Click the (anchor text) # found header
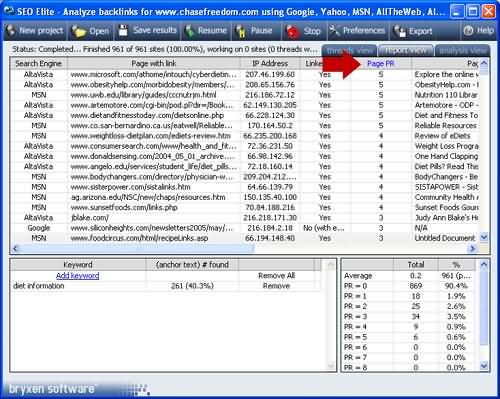This screenshot has height=399, width=500. 192,265
